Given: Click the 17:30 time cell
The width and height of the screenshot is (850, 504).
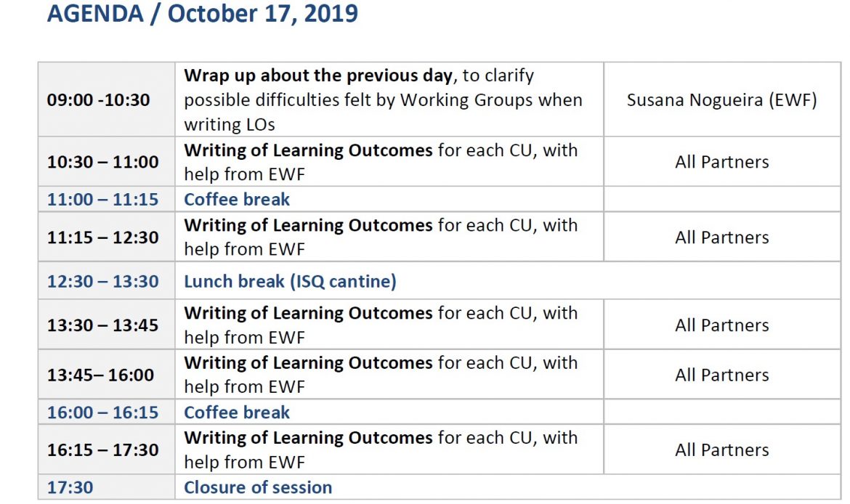Looking at the screenshot, I should (70, 487).
